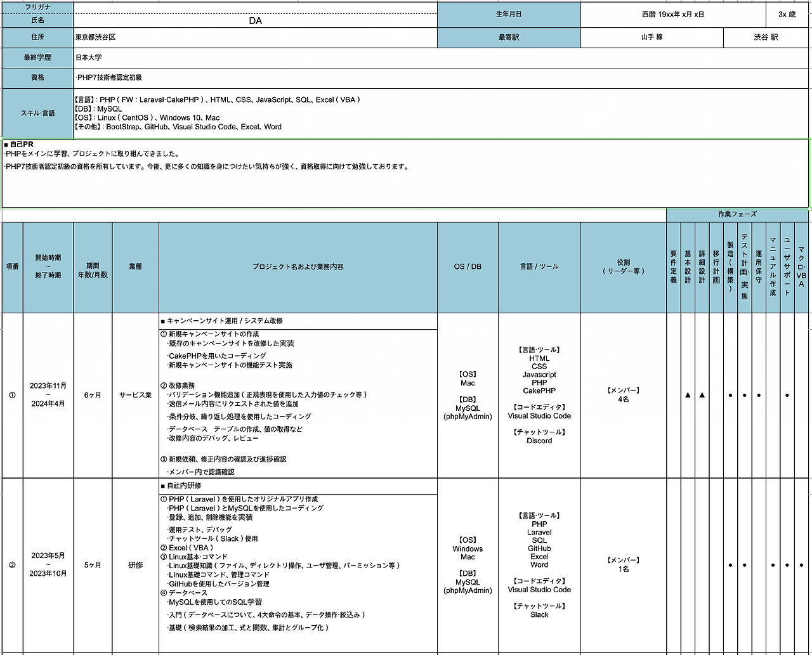Screen dimensions: 812x655
Task: Select the name cell containing DA
Action: point(255,21)
